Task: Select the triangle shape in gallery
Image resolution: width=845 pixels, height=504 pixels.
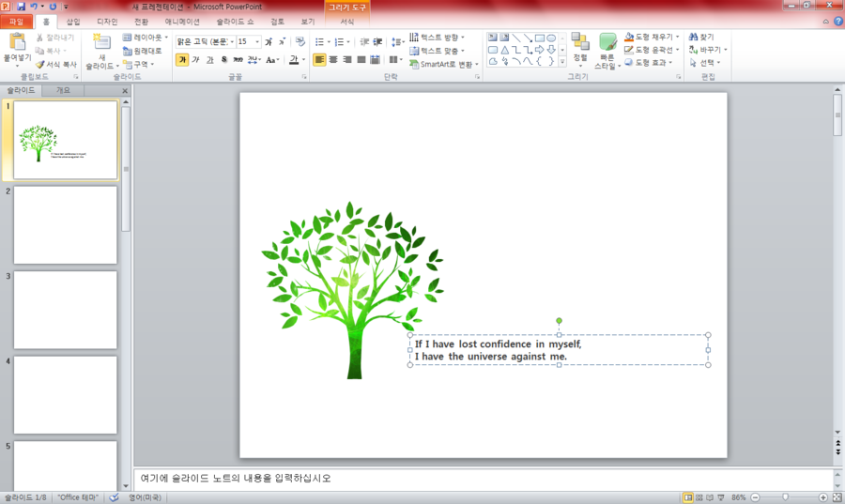Action: click(x=504, y=50)
